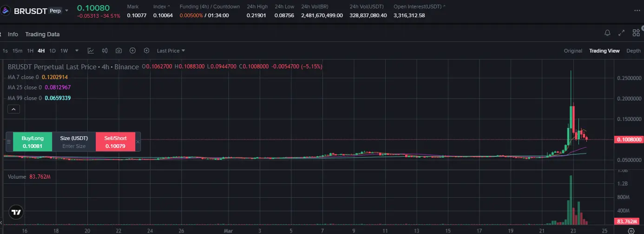The height and width of the screenshot is (234, 644).
Task: Select the 1H time interval
Action: (x=30, y=51)
